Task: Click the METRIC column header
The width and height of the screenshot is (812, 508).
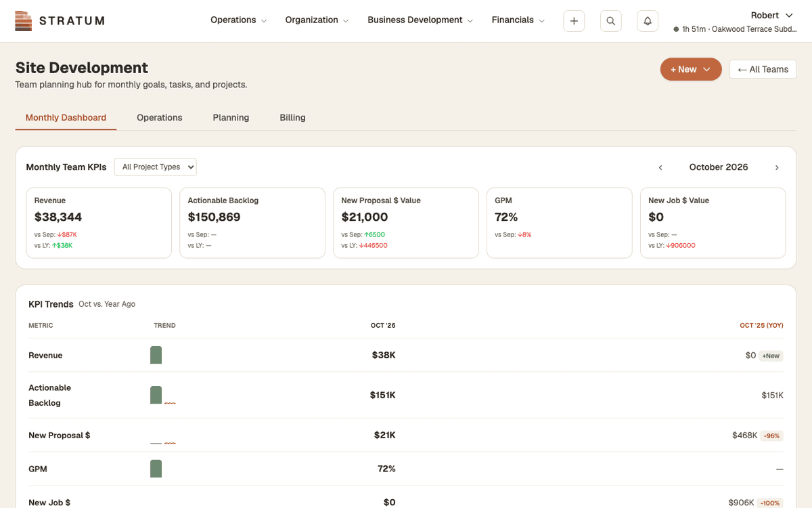Action: point(41,326)
